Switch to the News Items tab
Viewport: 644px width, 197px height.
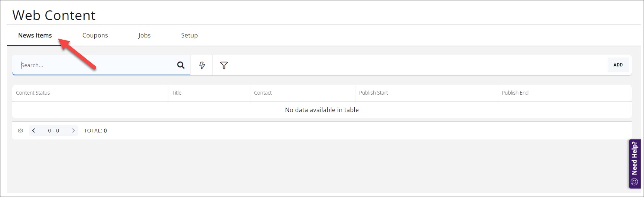35,35
